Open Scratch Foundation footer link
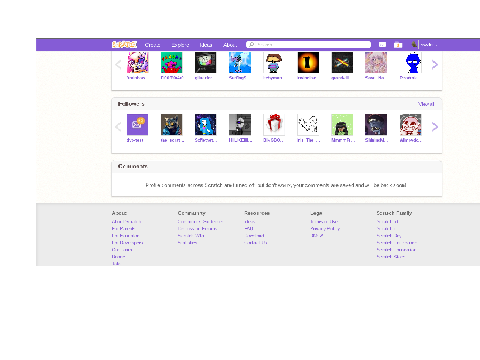This screenshot has height=360, width=480. (x=396, y=250)
